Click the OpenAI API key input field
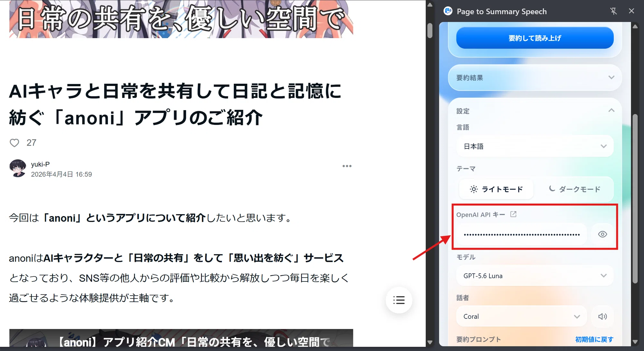Screen dimensions: 644x351 pyautogui.click(x=521, y=234)
